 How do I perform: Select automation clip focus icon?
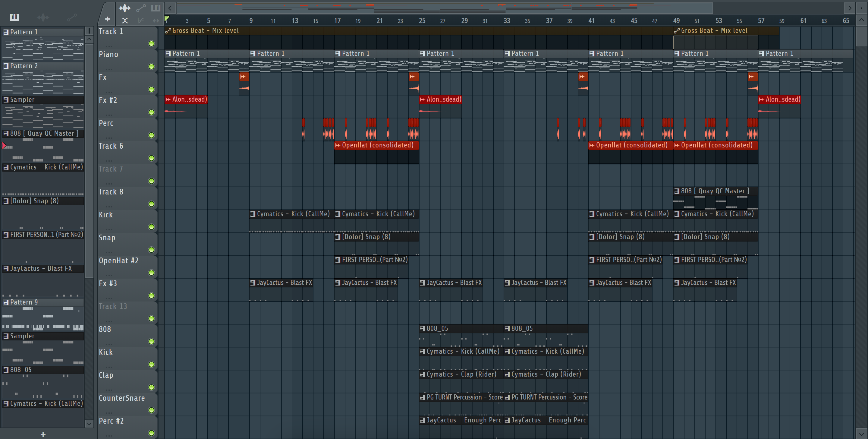(x=141, y=8)
